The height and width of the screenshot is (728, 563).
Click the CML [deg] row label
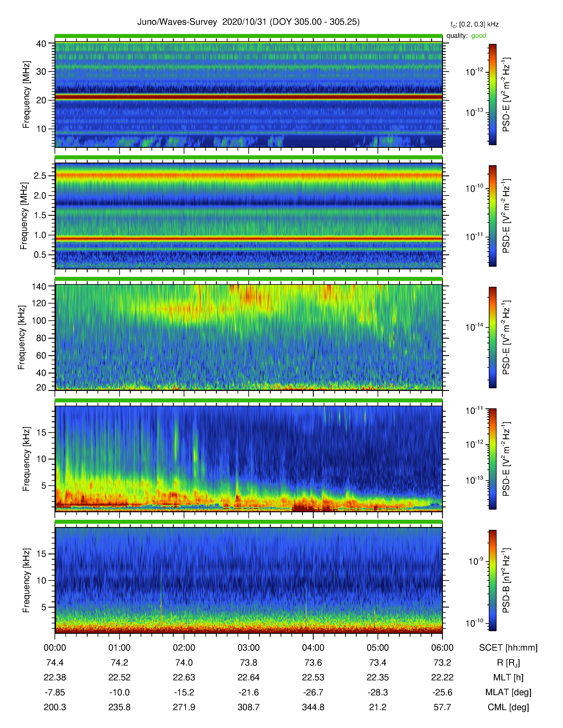pos(508,707)
